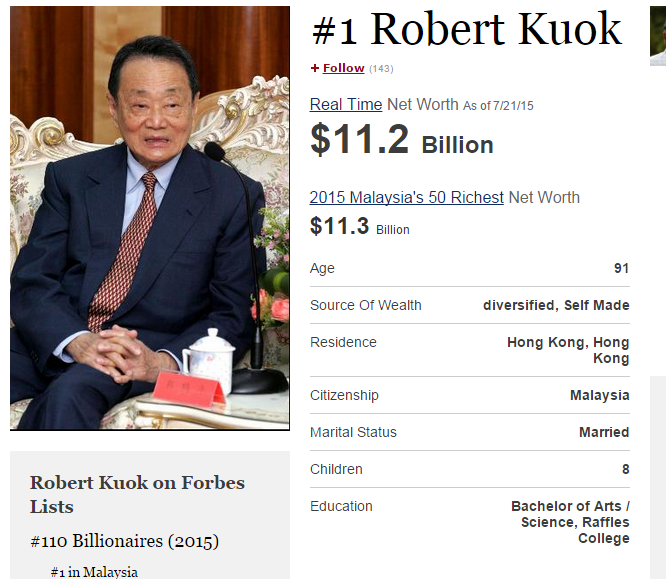Click the Children count value 8
This screenshot has width=666, height=579.
[x=626, y=469]
